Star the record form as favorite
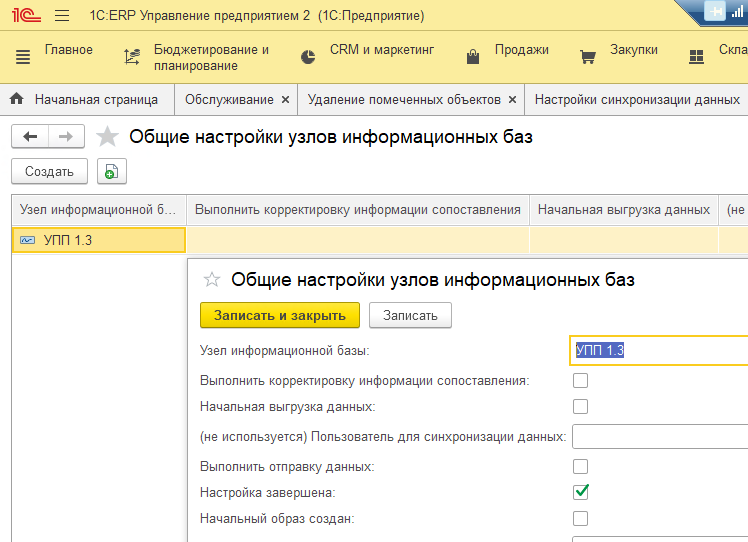The height and width of the screenshot is (542, 748). point(212,280)
